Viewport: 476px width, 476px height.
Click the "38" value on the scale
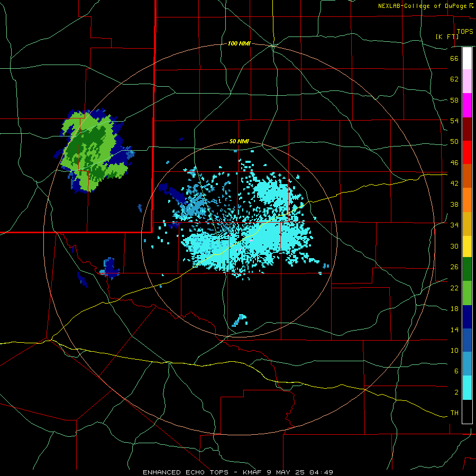click(454, 204)
